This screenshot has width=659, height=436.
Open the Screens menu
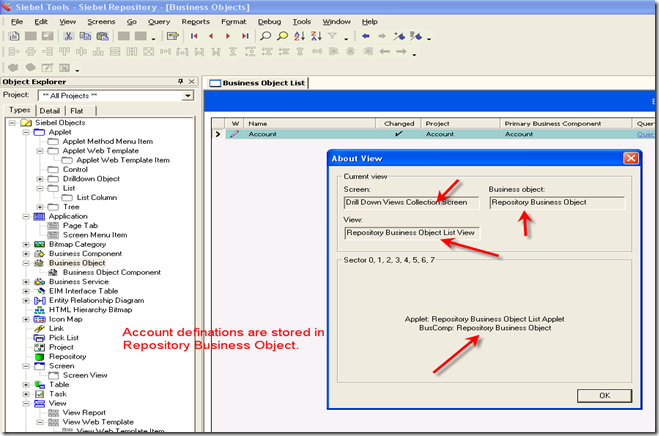(x=101, y=21)
